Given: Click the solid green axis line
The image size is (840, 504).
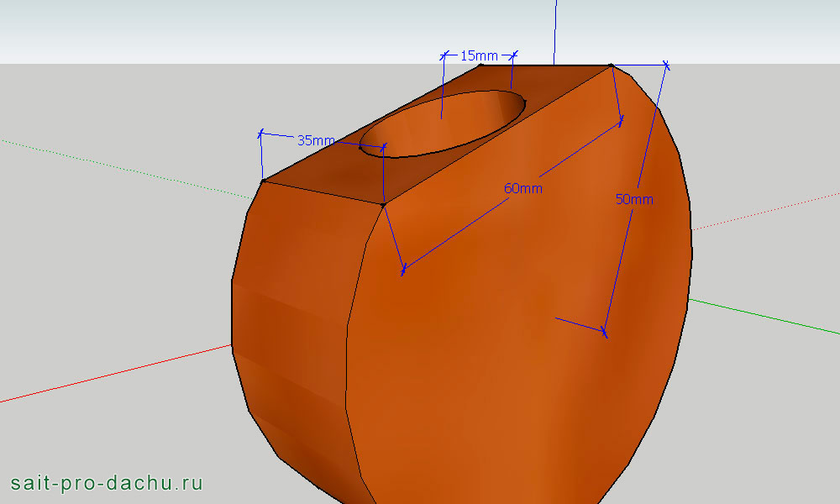Looking at the screenshot, I should click(764, 316).
